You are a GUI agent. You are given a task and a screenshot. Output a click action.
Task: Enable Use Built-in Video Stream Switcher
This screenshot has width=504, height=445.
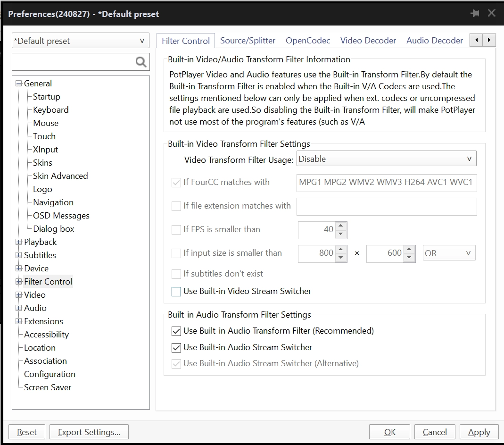[176, 292]
